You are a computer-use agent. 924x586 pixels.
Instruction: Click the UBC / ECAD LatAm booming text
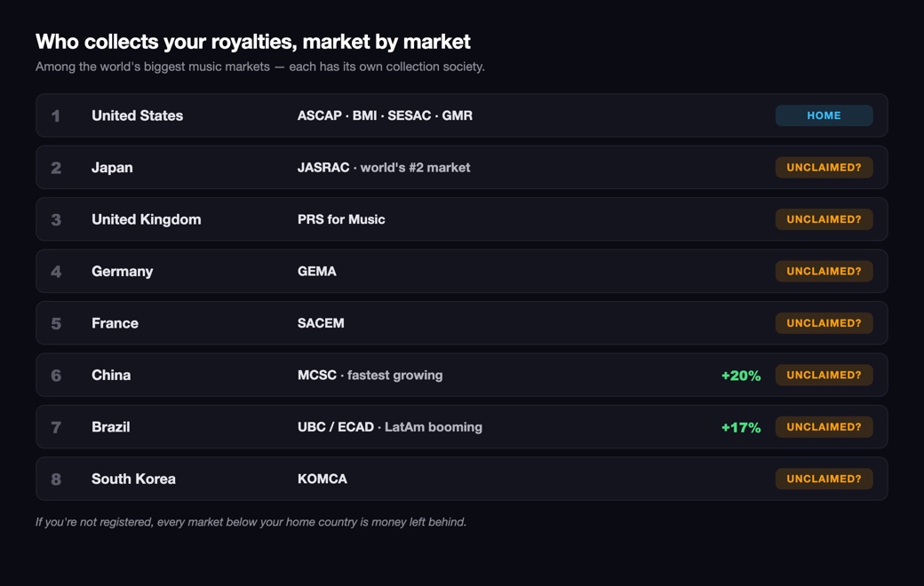(389, 427)
